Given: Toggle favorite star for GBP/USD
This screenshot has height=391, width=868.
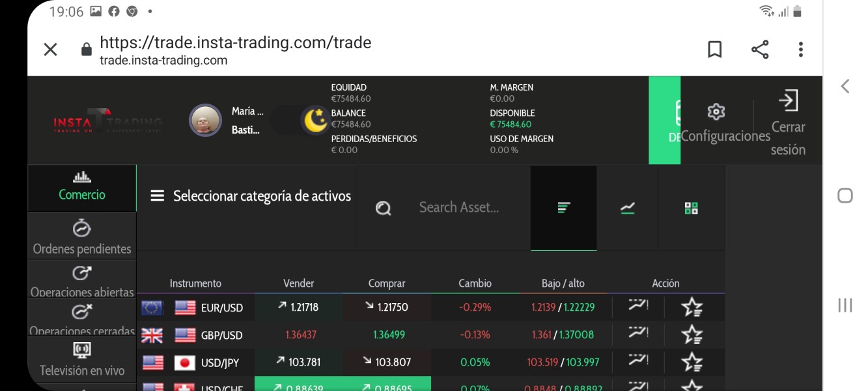Looking at the screenshot, I should (x=692, y=334).
